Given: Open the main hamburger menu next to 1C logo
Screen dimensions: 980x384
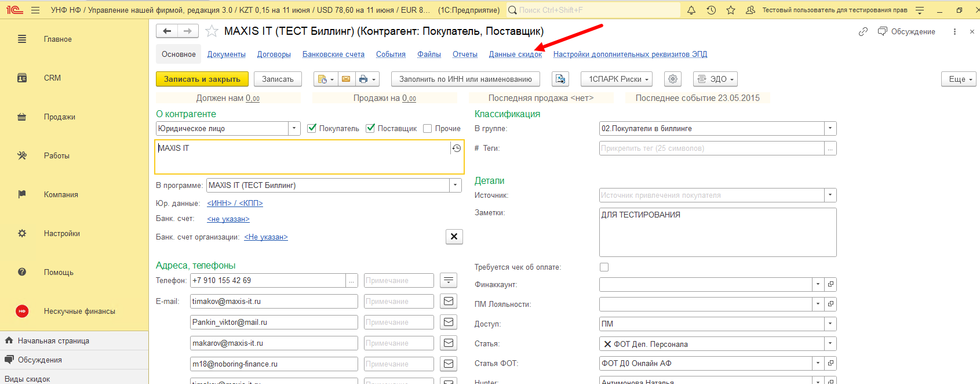Looking at the screenshot, I should click(35, 10).
